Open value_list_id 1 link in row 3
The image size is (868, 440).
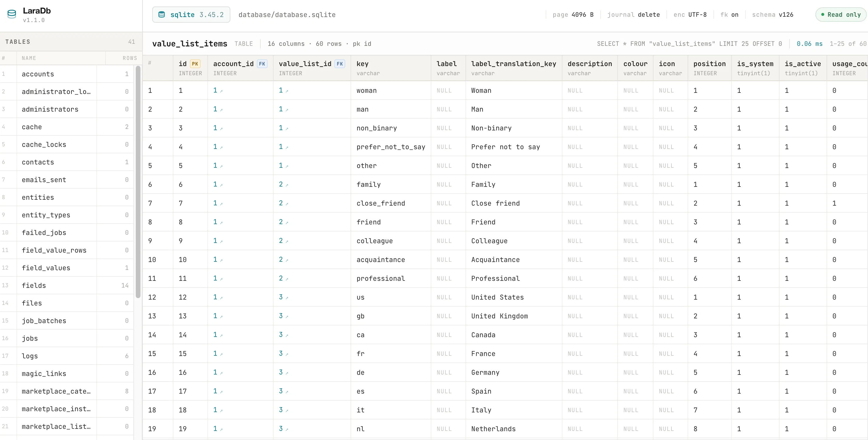tap(283, 128)
